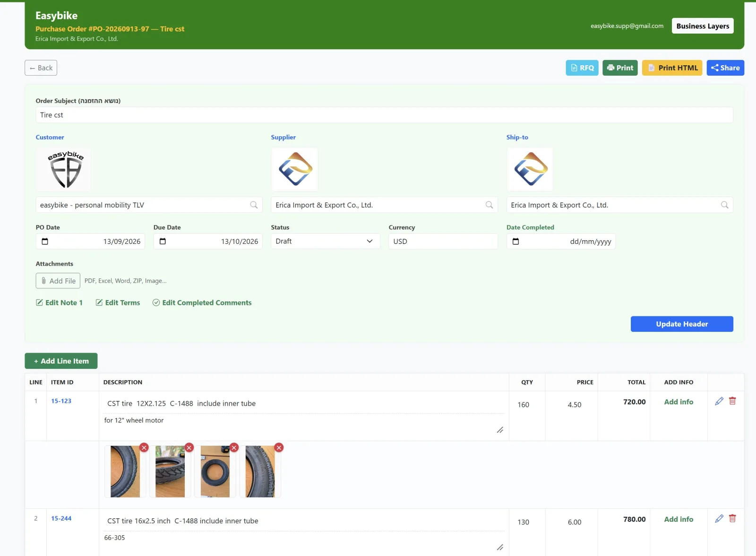Click the Currency field showing USD
Image resolution: width=756 pixels, height=556 pixels.
tap(443, 241)
